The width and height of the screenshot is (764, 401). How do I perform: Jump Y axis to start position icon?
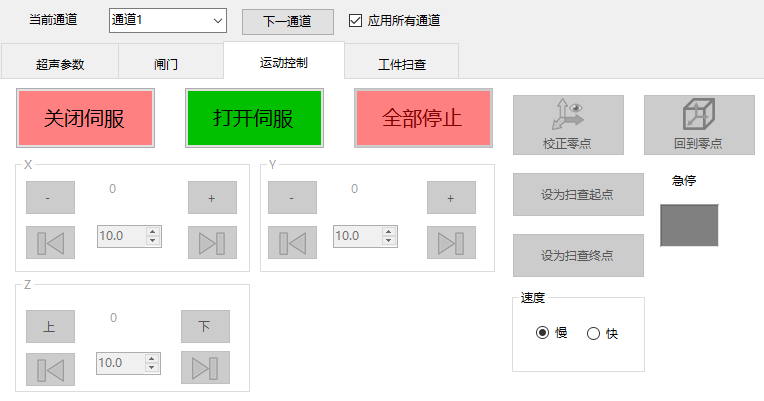[x=292, y=242]
